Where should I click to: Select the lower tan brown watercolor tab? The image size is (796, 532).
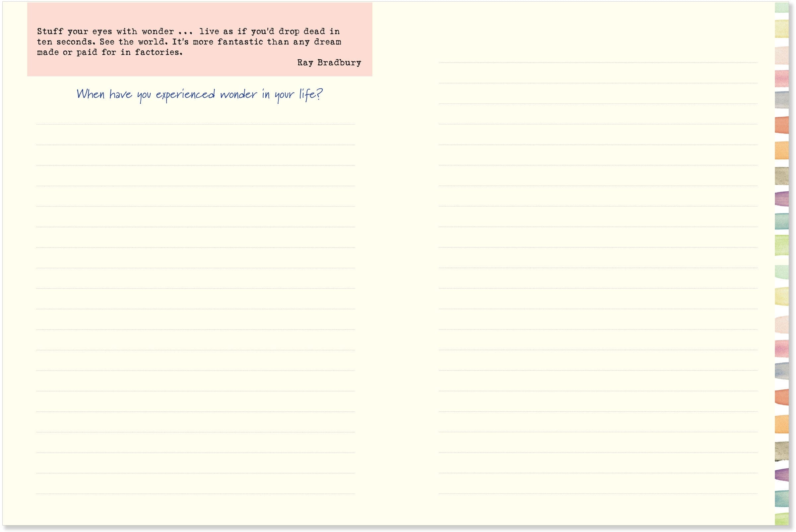tap(781, 451)
